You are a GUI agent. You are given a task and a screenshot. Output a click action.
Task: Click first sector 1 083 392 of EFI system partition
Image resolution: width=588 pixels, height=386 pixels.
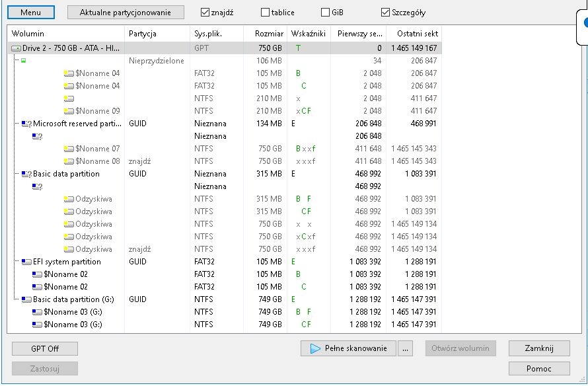coord(365,262)
